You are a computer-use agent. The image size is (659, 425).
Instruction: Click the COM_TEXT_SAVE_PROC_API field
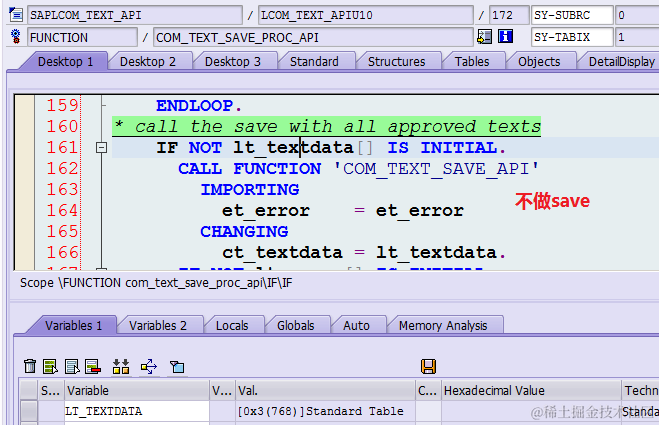[x=313, y=37]
